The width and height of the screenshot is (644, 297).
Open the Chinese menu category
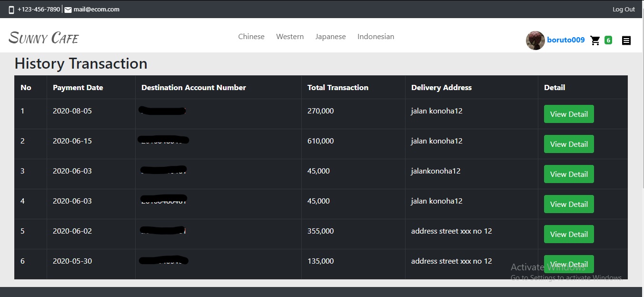coord(251,37)
